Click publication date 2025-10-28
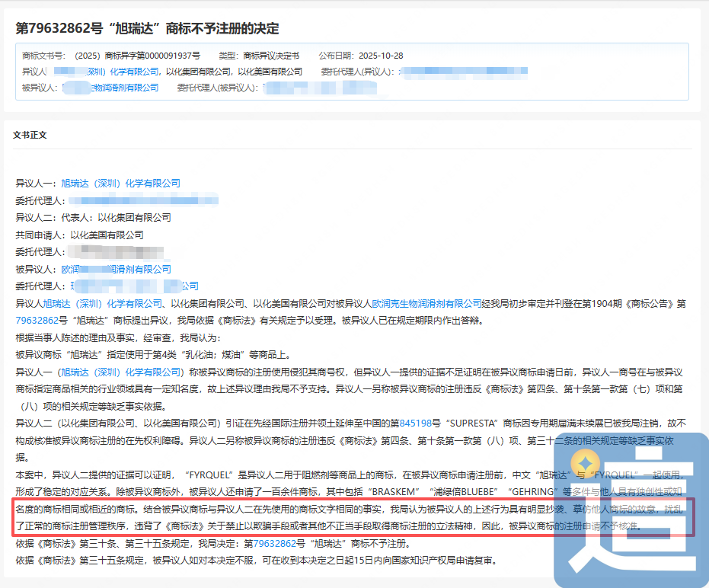The image size is (709, 588). 381,56
